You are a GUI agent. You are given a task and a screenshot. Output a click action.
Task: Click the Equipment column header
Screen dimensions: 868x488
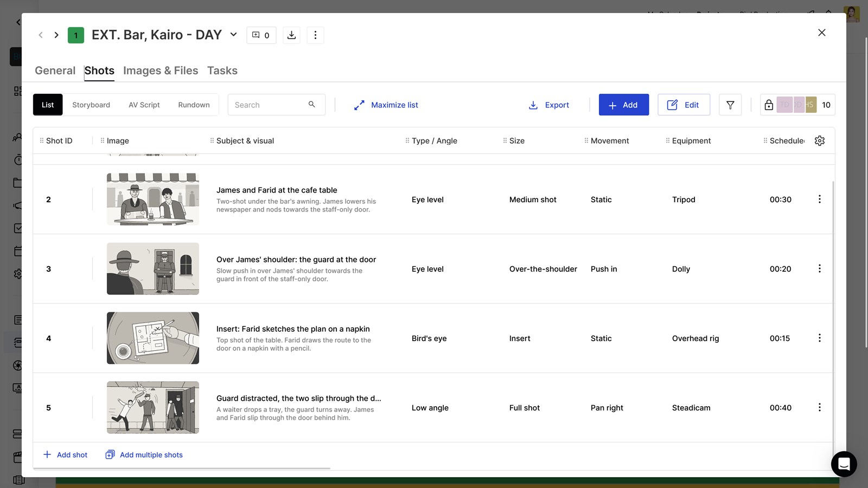click(x=691, y=141)
